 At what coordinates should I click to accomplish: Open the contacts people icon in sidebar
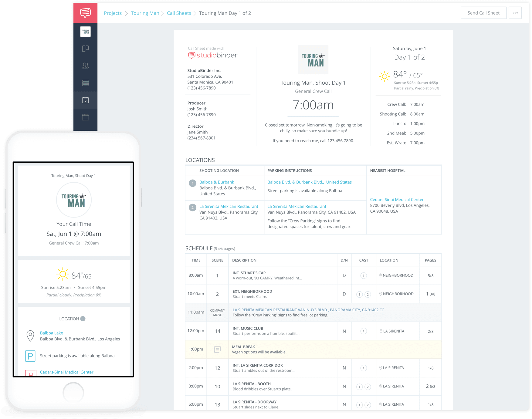tap(85, 66)
